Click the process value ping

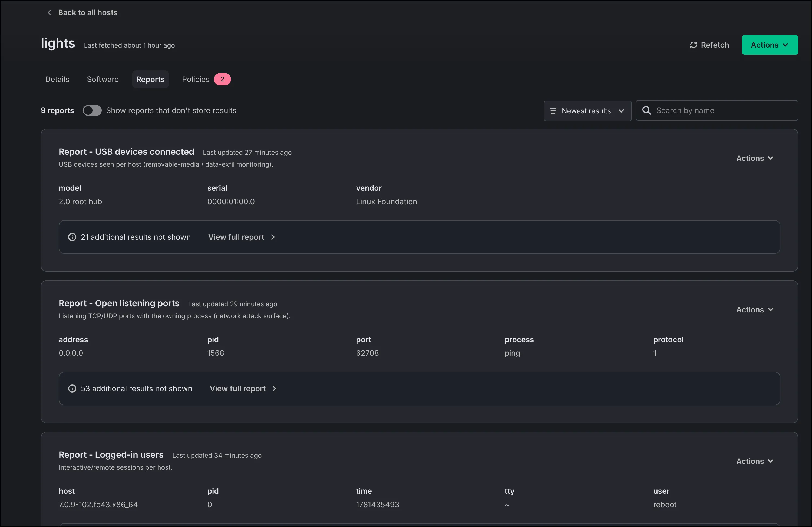pos(512,354)
